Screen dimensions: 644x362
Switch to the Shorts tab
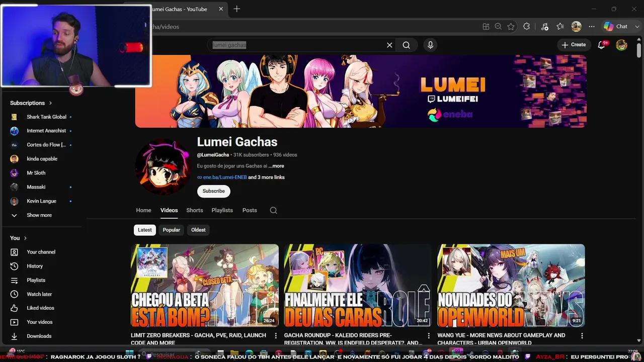click(x=195, y=210)
